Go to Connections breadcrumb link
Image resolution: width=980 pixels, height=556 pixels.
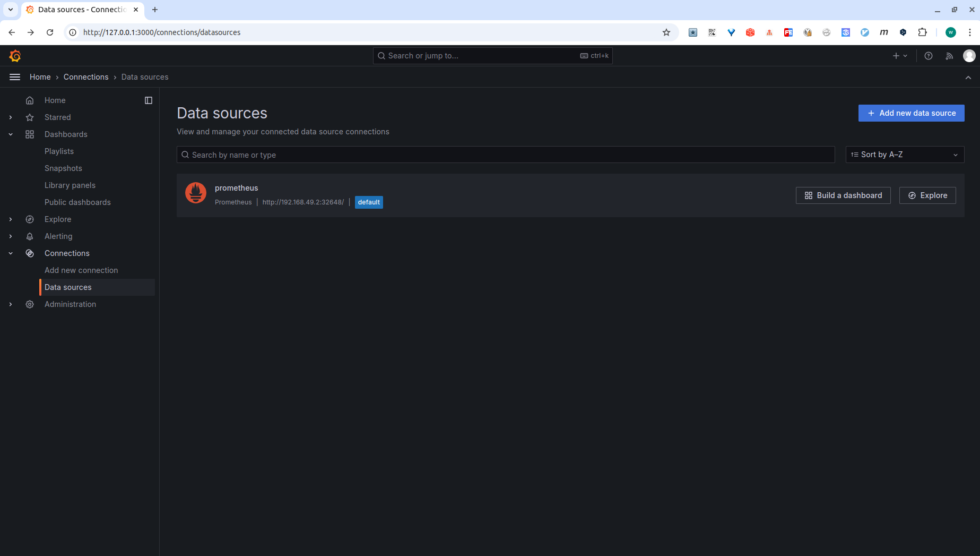[86, 77]
